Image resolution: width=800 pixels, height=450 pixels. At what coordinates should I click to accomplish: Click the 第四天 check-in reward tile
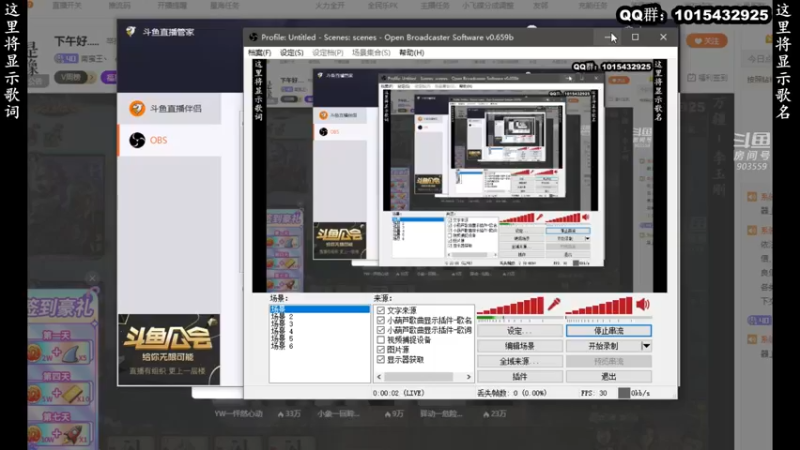[x=60, y=389]
